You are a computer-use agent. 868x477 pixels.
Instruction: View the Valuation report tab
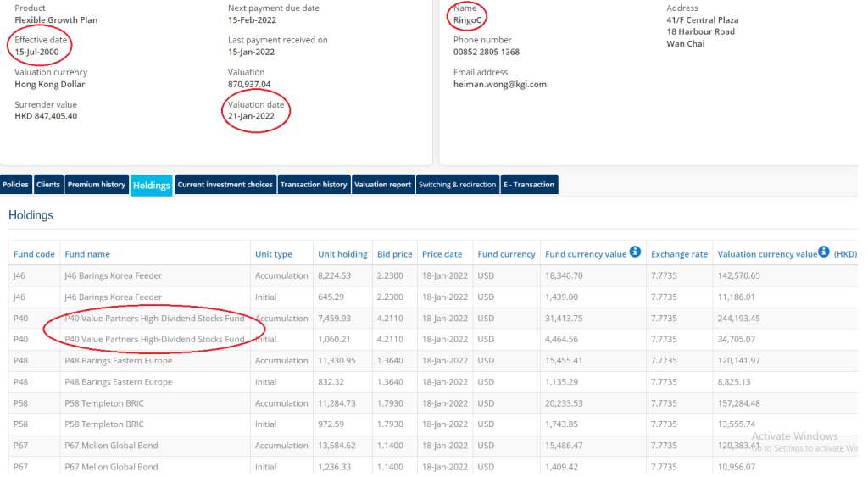click(x=382, y=185)
